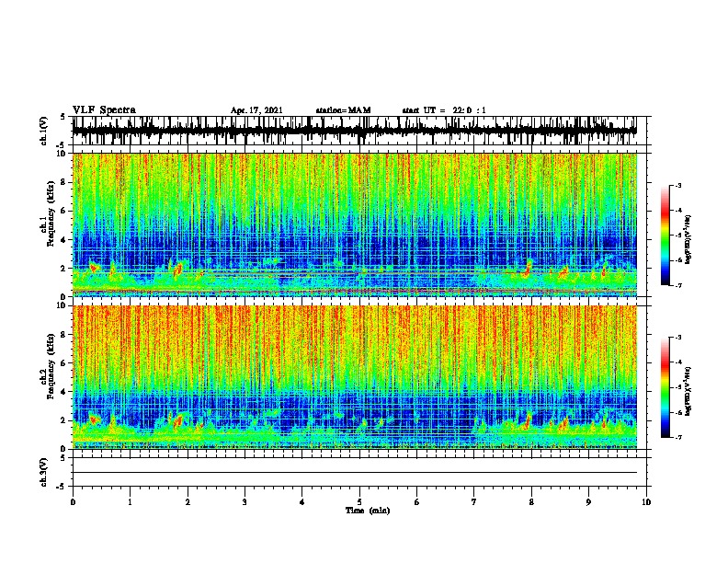The image size is (728, 563).
Task: Click the "-3" tick on ch.1 colorbar
Action: pos(677,185)
